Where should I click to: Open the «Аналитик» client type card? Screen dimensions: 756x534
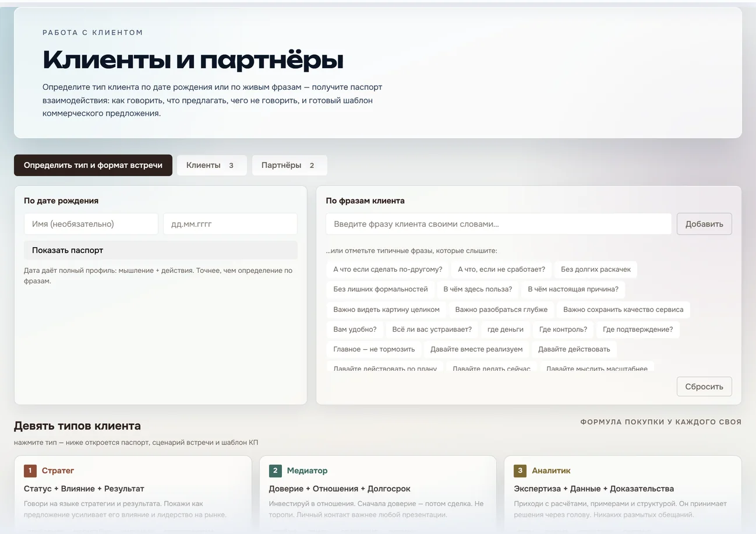623,494
